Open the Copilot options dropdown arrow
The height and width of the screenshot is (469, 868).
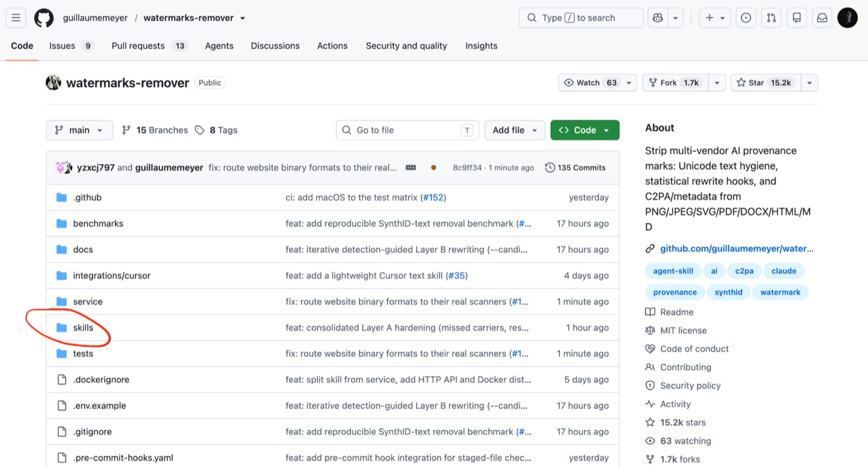[675, 18]
